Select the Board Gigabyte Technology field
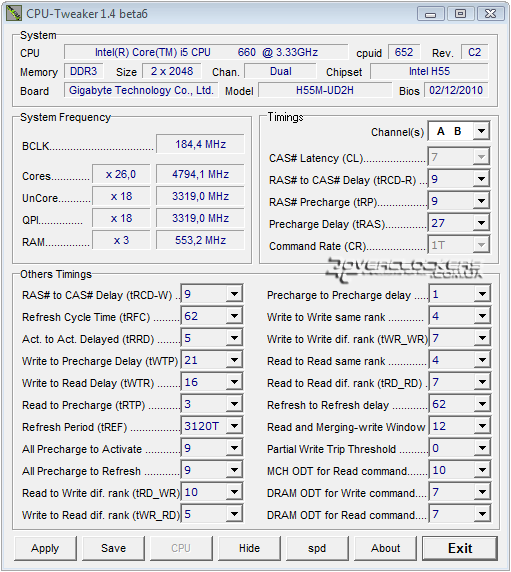 point(142,90)
